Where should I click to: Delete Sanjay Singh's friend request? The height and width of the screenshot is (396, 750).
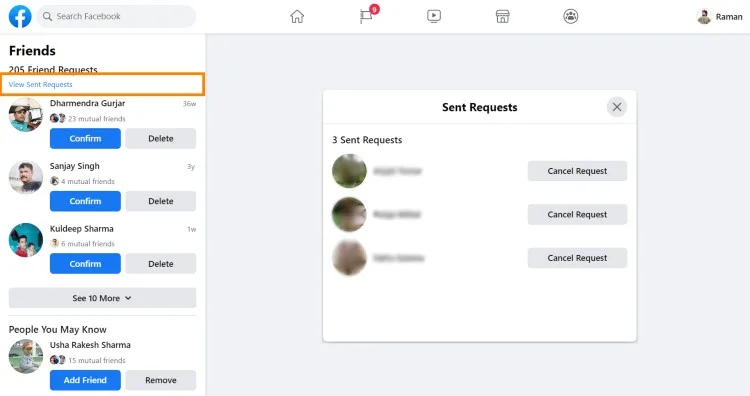point(161,201)
